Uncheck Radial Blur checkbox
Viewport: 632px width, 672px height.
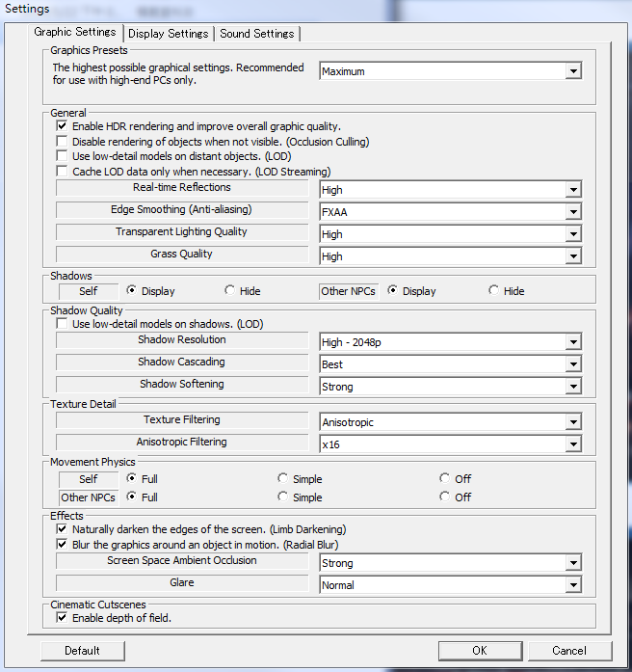[x=62, y=545]
